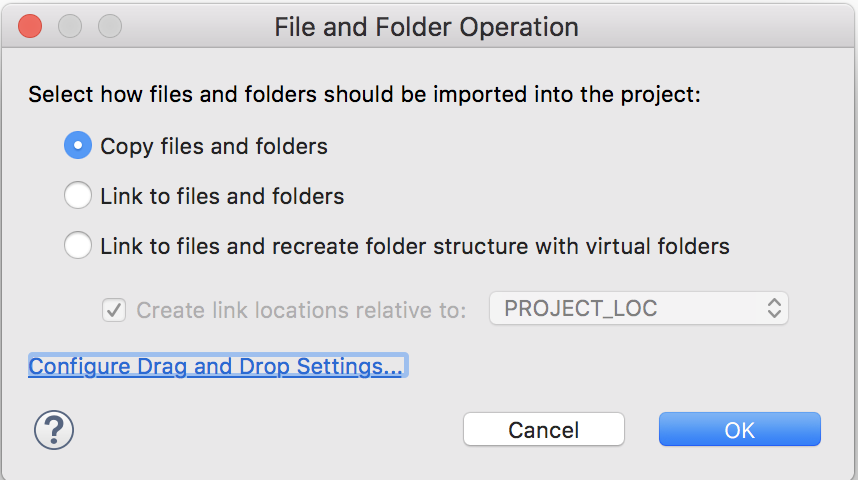
Task: Open the help question mark icon
Action: (x=54, y=430)
